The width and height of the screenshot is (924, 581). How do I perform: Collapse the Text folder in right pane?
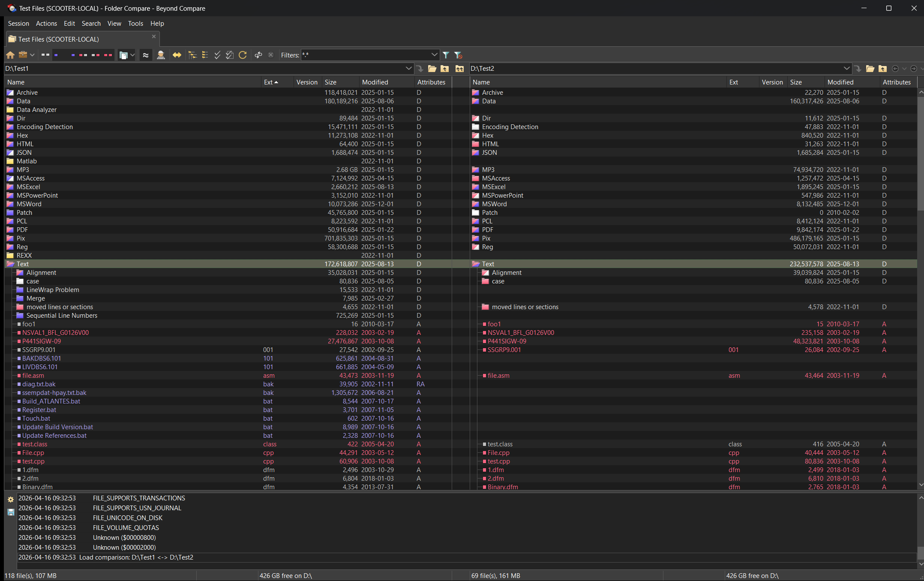pos(475,264)
